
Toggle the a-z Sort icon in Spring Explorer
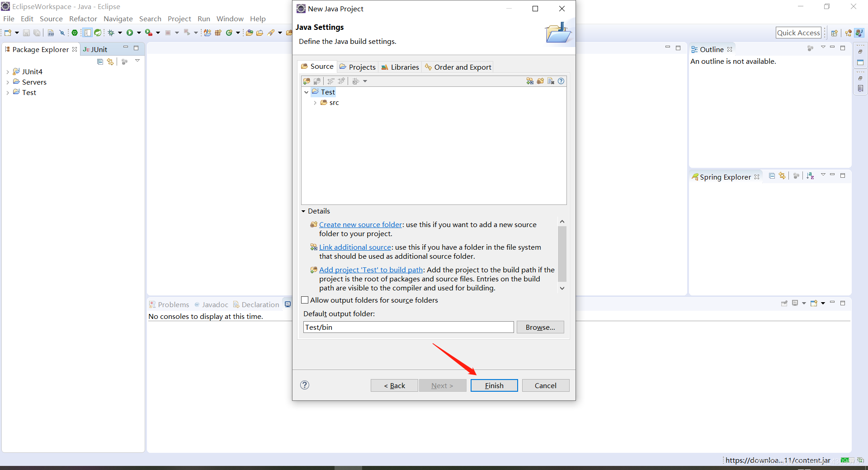[x=810, y=176]
